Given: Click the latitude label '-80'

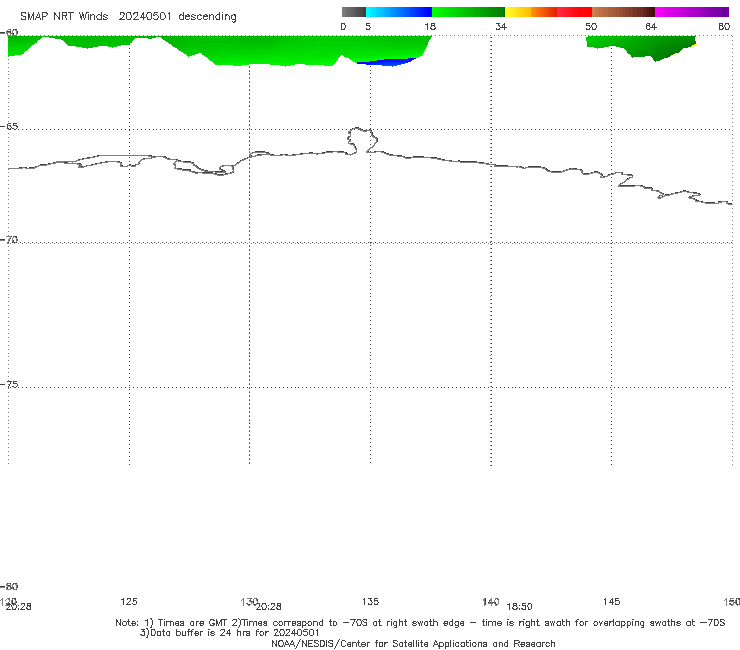Looking at the screenshot, I should pos(9,586).
